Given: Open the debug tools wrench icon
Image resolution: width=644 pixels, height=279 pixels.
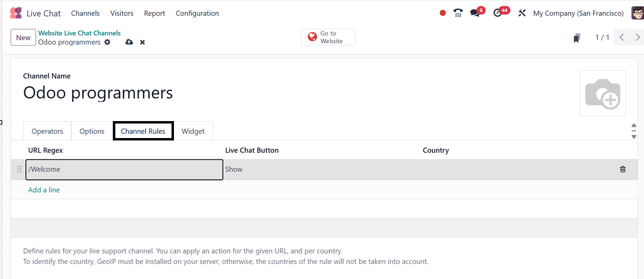Looking at the screenshot, I should coord(522,13).
